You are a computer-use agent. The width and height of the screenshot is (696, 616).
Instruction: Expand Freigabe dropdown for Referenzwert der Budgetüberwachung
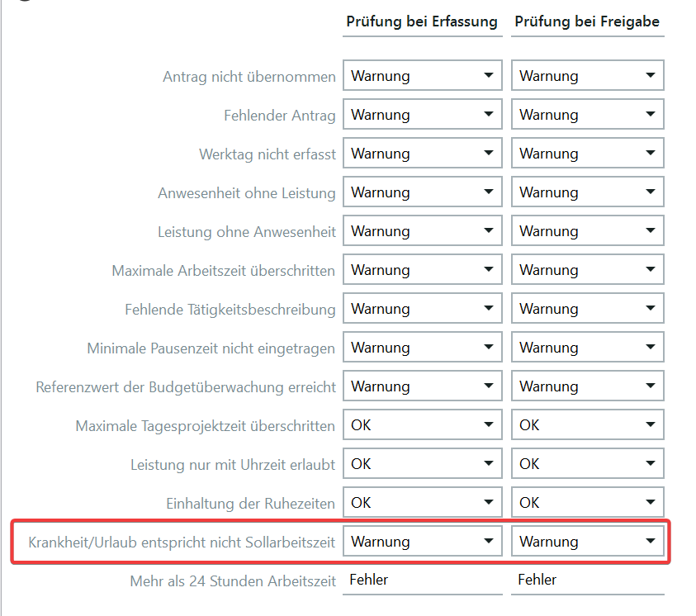[x=587, y=386]
